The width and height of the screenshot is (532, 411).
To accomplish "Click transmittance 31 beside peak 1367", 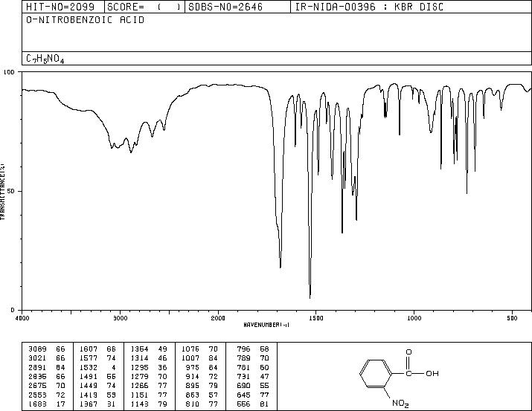I will [112, 404].
